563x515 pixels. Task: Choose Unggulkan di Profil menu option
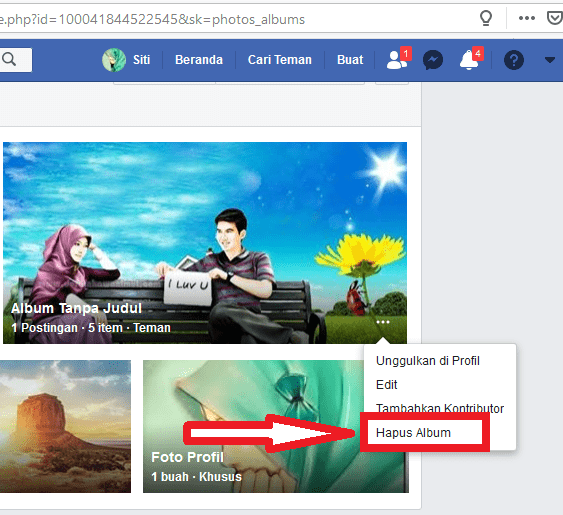427,361
